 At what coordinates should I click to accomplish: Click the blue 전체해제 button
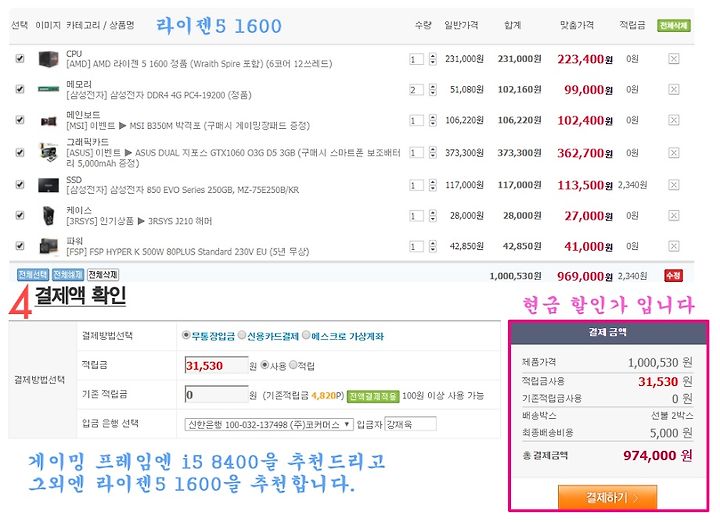point(68,275)
